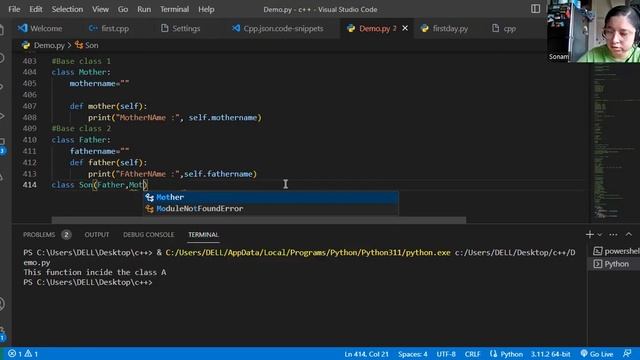The image size is (640, 360).
Task: Open the manage gear icon with badge
Action: click(x=2, y=334)
